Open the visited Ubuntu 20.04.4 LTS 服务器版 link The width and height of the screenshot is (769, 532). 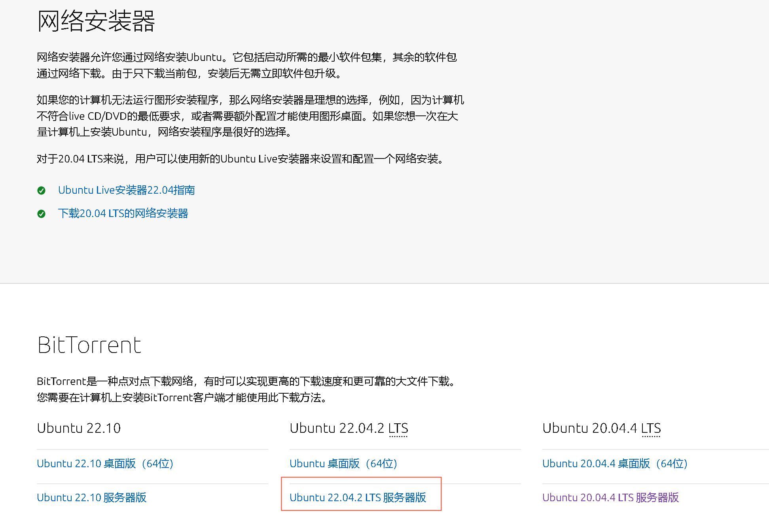(610, 497)
